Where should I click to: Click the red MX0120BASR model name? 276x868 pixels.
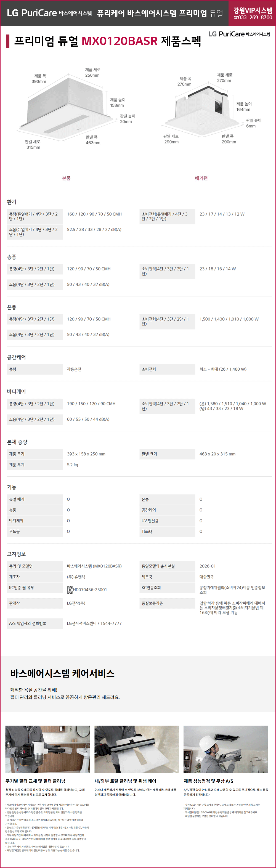[x=119, y=41]
